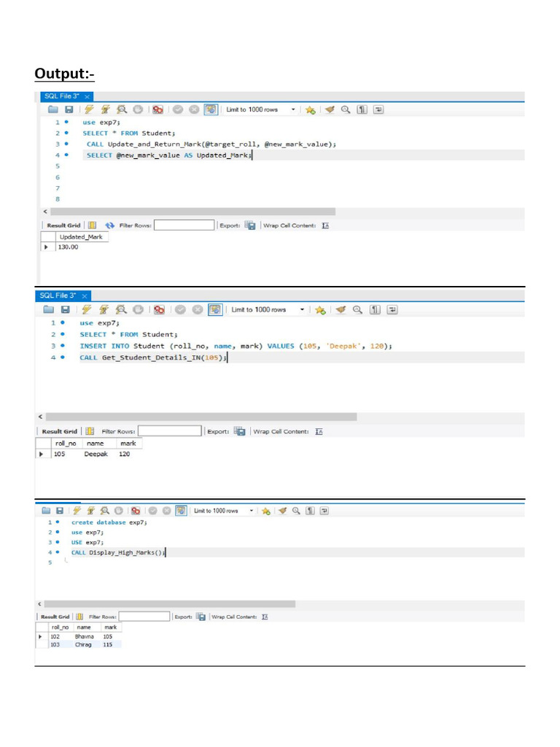560x747 pixels.
Task: Export icon above Deepak result grid
Action: coord(240,431)
